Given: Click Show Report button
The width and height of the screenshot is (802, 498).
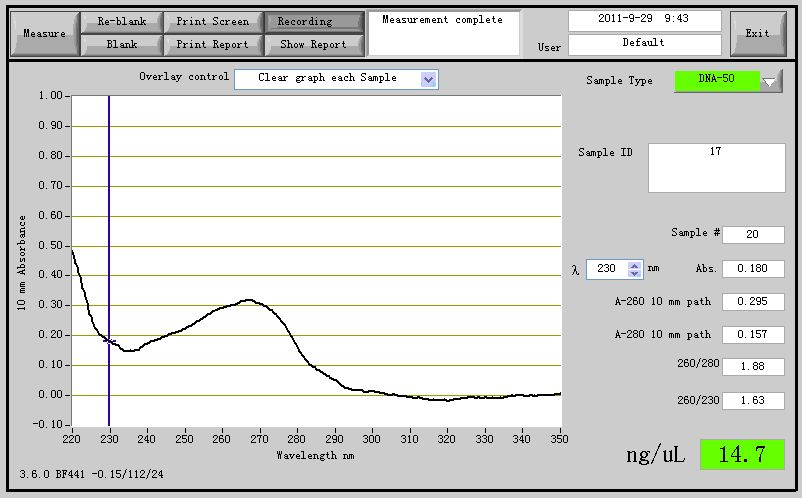Looking at the screenshot, I should 314,44.
